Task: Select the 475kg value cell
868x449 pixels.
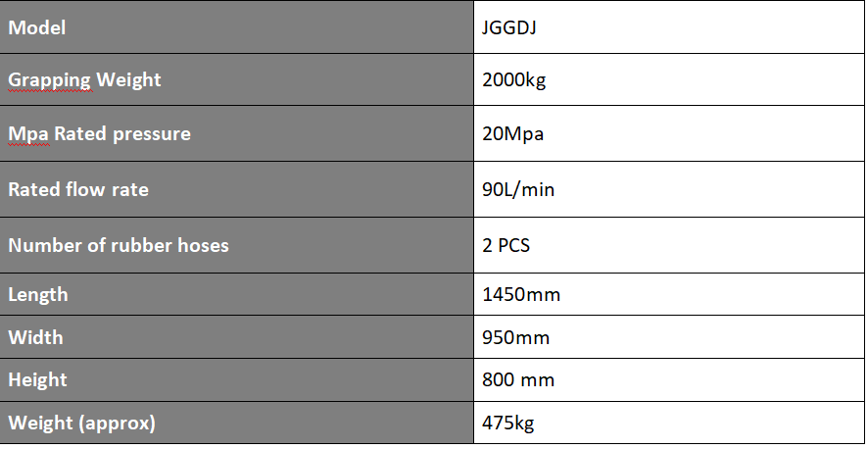Action: tap(669, 423)
